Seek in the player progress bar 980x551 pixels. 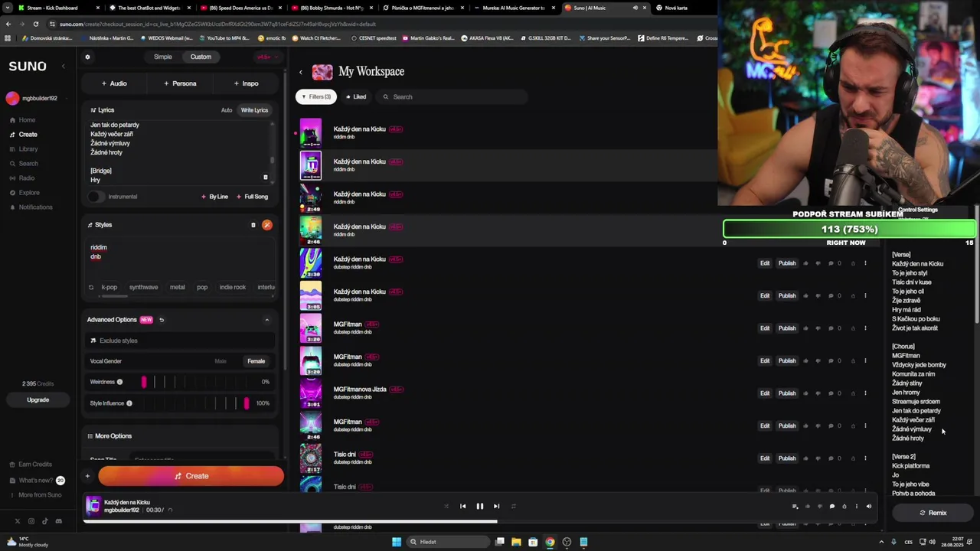[x=481, y=522]
